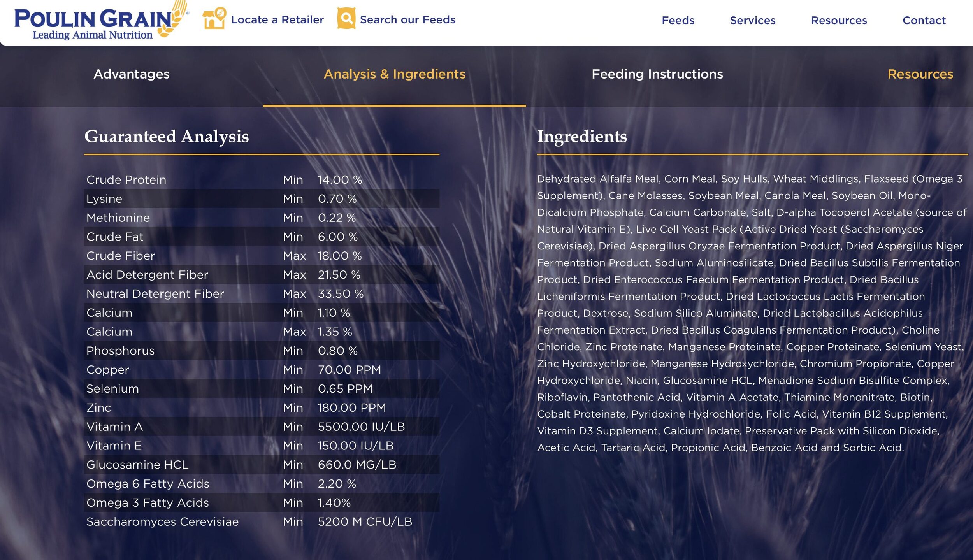Open the Resources navigation menu

click(x=839, y=21)
